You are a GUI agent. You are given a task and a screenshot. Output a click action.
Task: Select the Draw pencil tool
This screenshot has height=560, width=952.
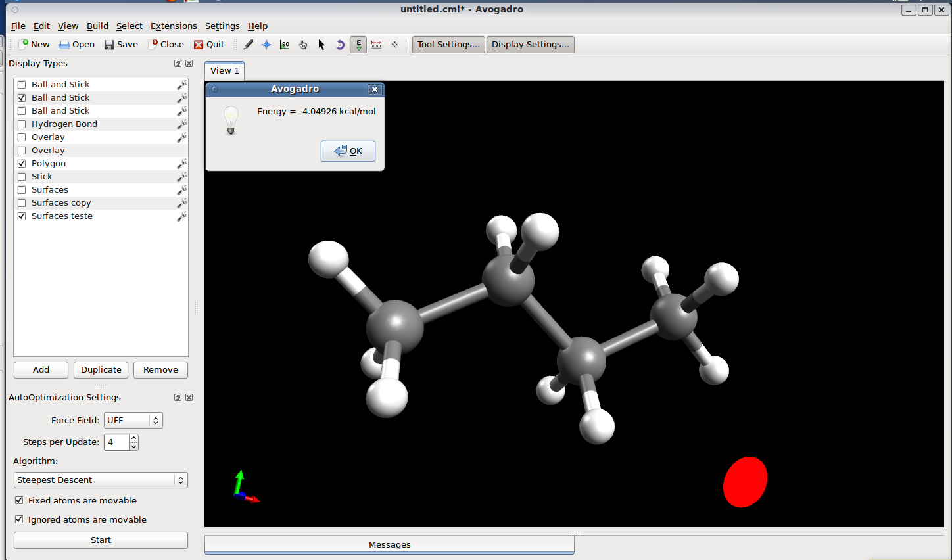click(x=248, y=45)
